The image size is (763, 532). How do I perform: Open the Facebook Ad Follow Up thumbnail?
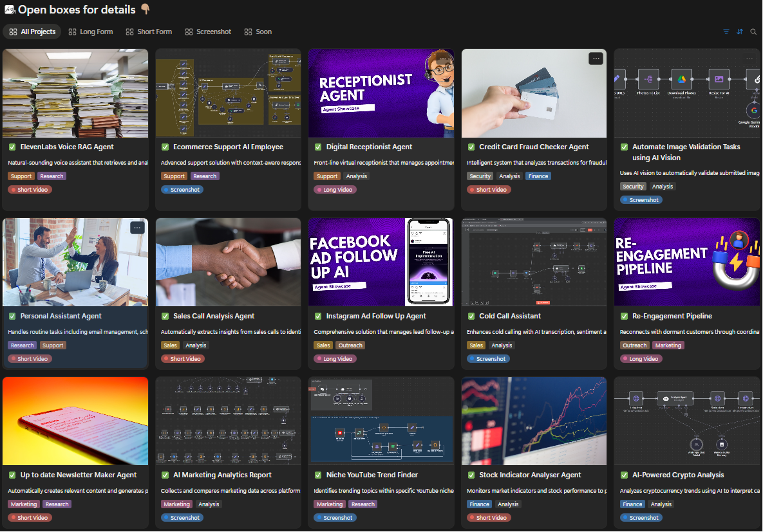381,262
